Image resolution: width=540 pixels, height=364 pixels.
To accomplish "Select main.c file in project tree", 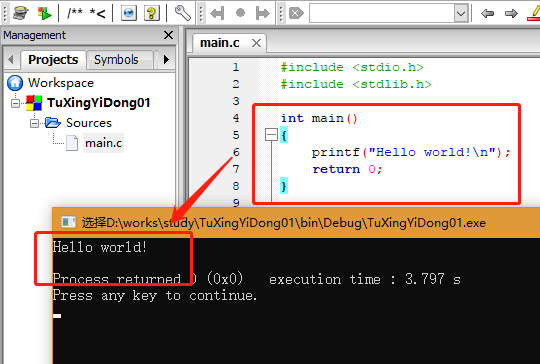I will pos(103,143).
